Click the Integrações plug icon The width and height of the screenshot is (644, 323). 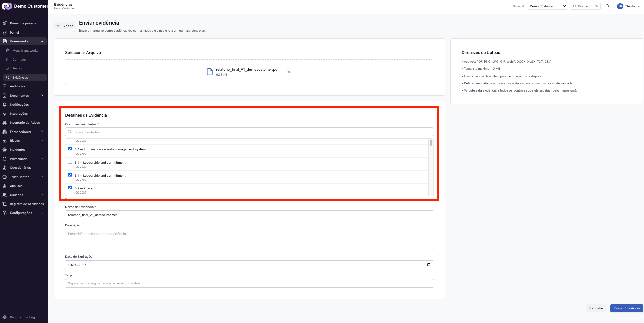(5, 114)
